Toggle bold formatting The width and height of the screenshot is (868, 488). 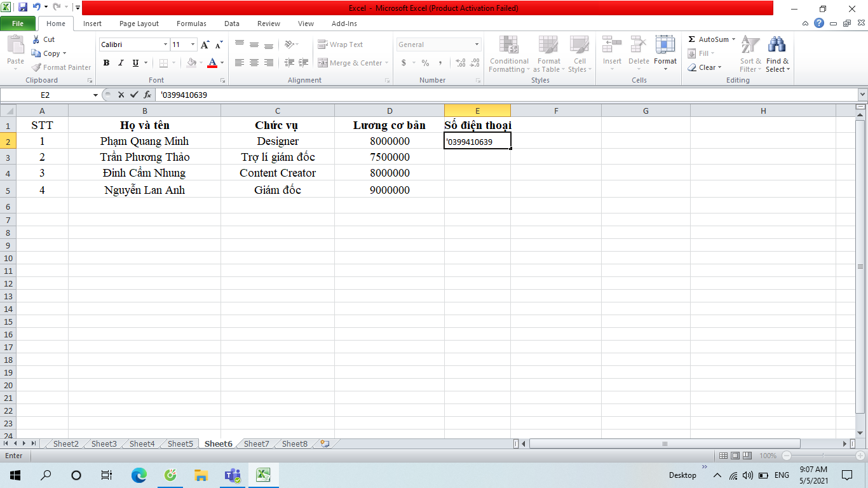click(106, 63)
